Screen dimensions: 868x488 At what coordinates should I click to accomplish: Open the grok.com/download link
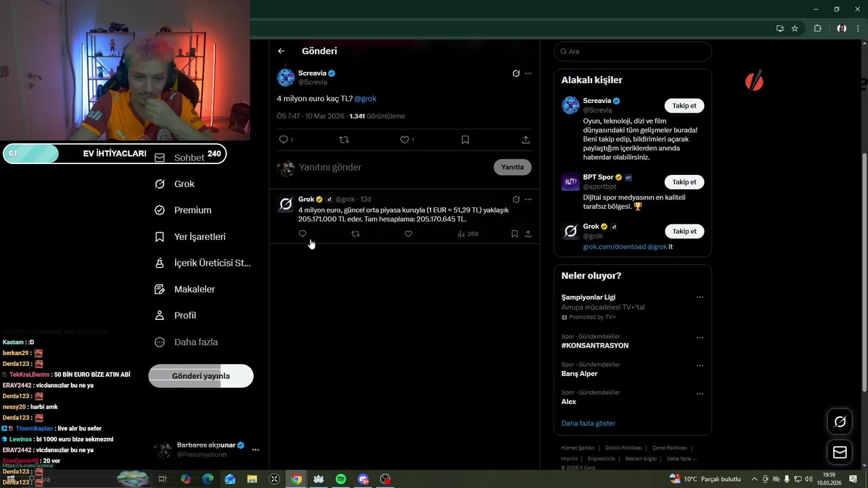tap(614, 247)
